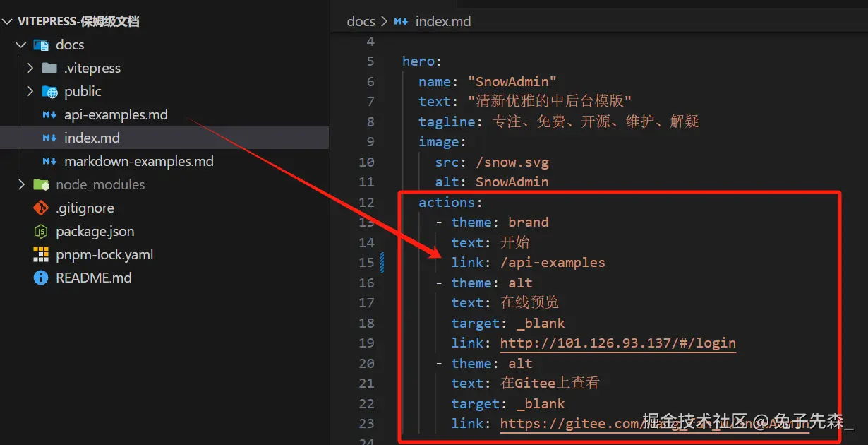Click the "actions:" key on line 12

click(450, 203)
